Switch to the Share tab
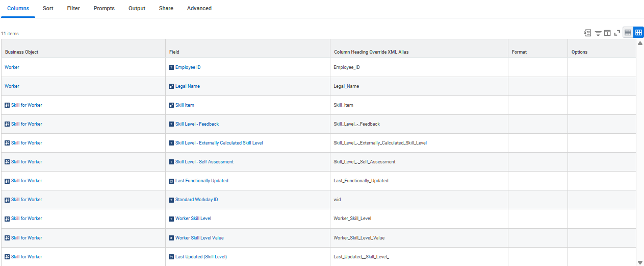The height and width of the screenshot is (266, 644). pos(166,8)
